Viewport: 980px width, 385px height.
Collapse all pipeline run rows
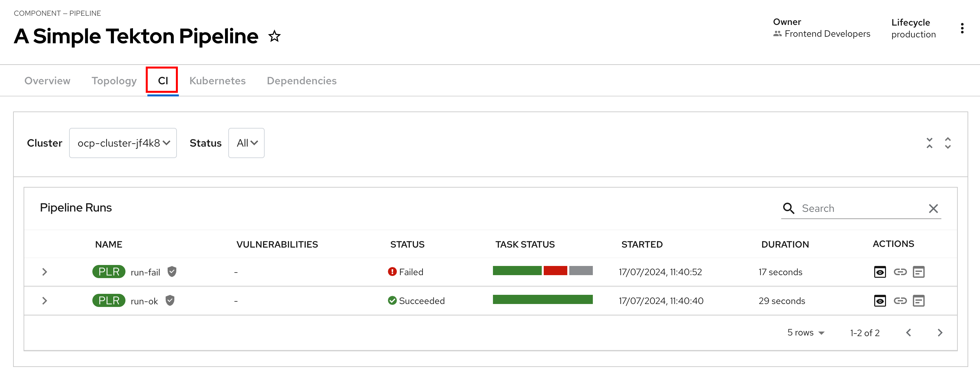(930, 143)
